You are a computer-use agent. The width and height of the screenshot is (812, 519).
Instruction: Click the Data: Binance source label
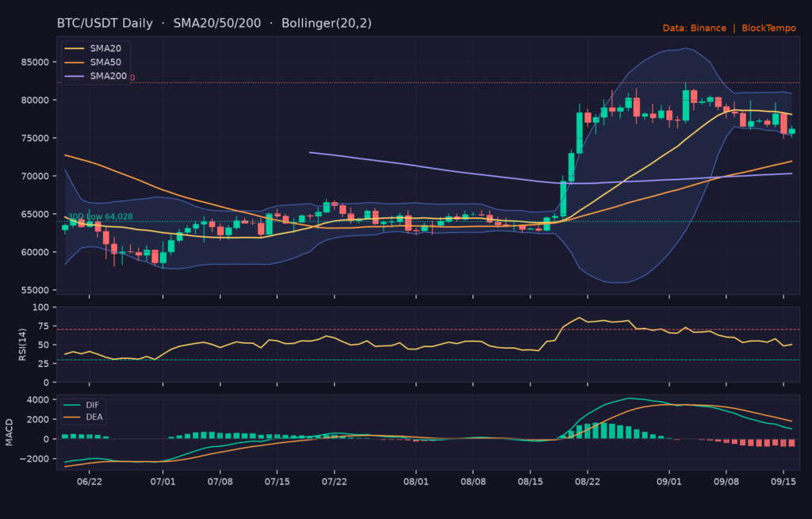pyautogui.click(x=695, y=28)
